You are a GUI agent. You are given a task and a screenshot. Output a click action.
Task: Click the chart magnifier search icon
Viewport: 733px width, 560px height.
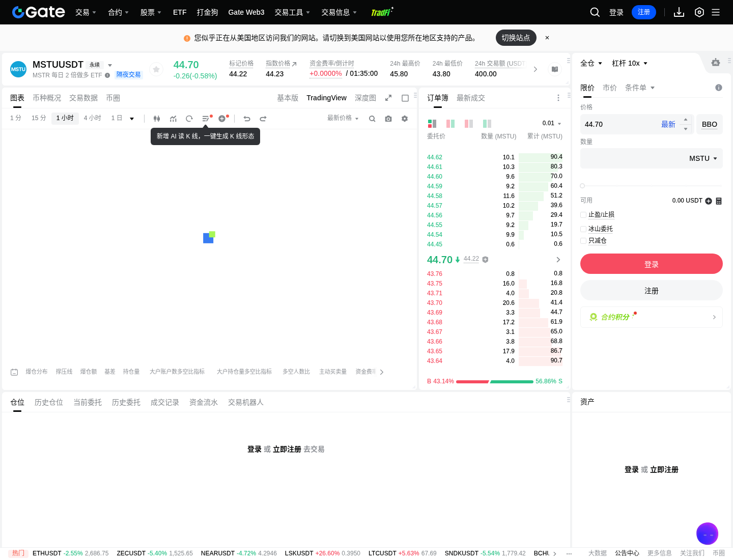coord(372,119)
